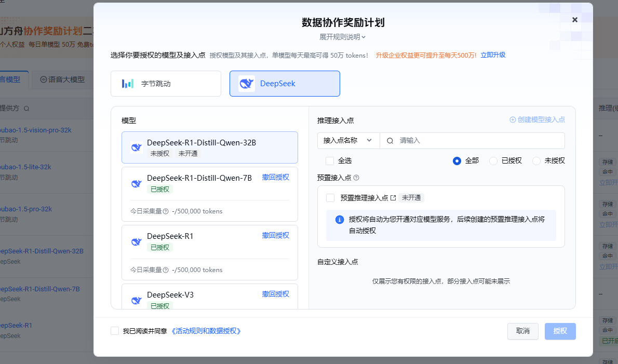Select the 未授权 radio filter
The image size is (618, 364).
[536, 161]
